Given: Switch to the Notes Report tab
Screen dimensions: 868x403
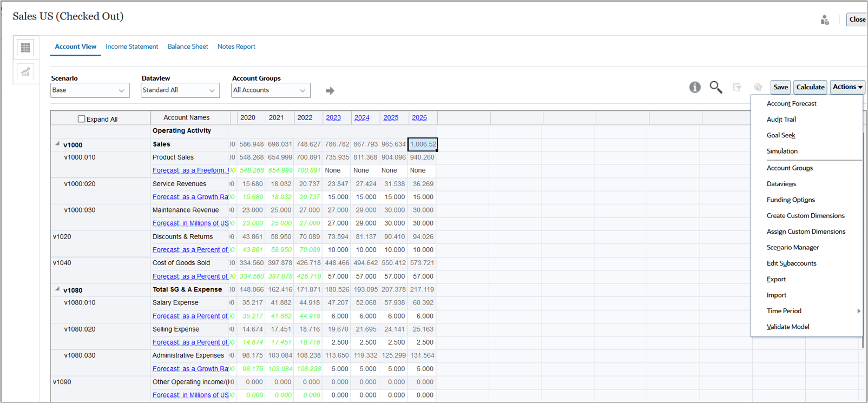Looking at the screenshot, I should (x=236, y=47).
